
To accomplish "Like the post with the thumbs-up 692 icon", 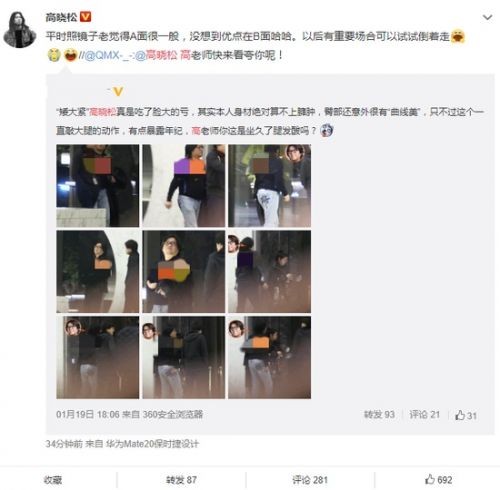I will tap(439, 480).
